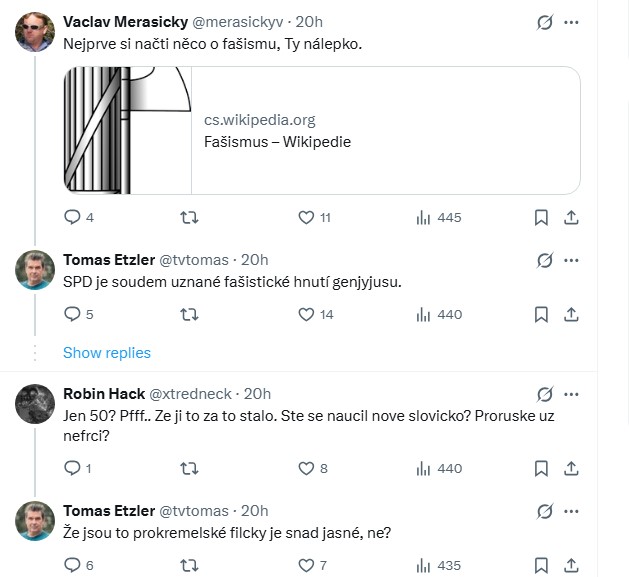Bookmark Vaclav Merasicky's tweet
This screenshot has height=577, width=629.
[x=541, y=217]
